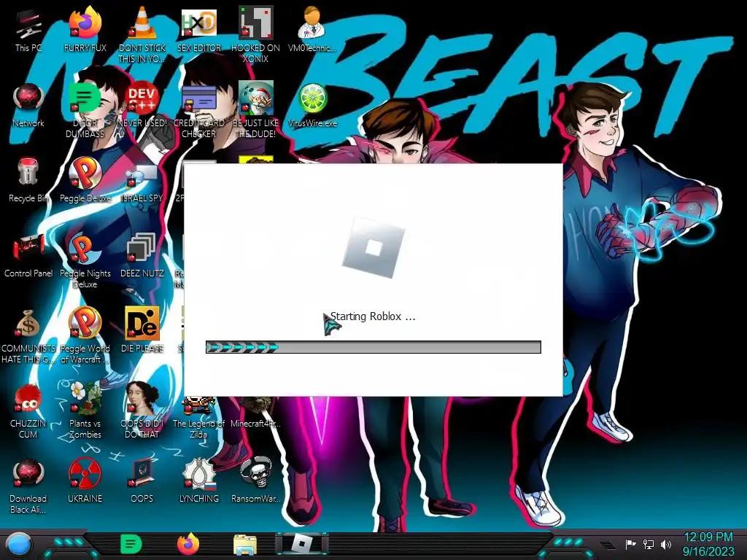The height and width of the screenshot is (560, 747).
Task: Open the Download Black Ali... shortcut
Action: (x=28, y=486)
